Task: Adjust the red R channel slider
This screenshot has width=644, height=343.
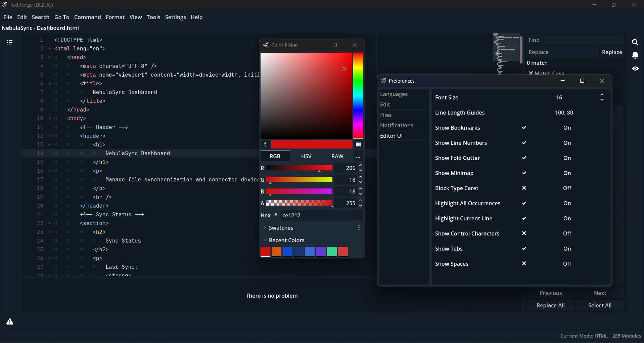Action: [299, 168]
